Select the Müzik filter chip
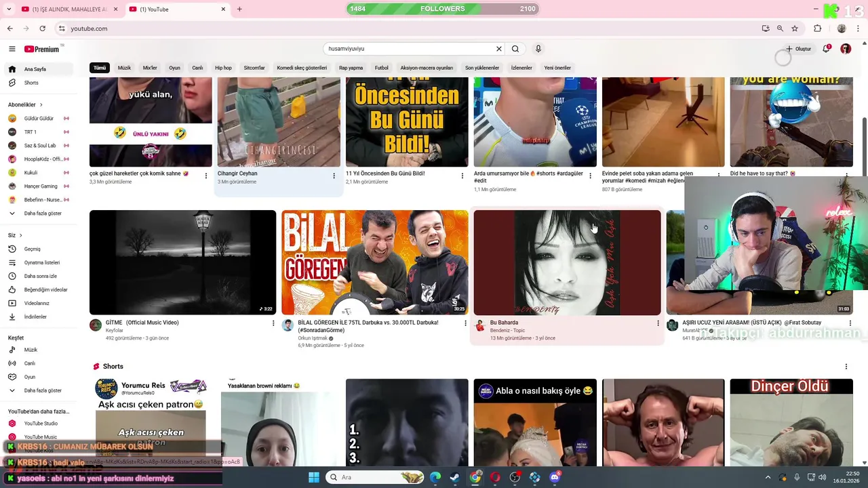 (124, 68)
